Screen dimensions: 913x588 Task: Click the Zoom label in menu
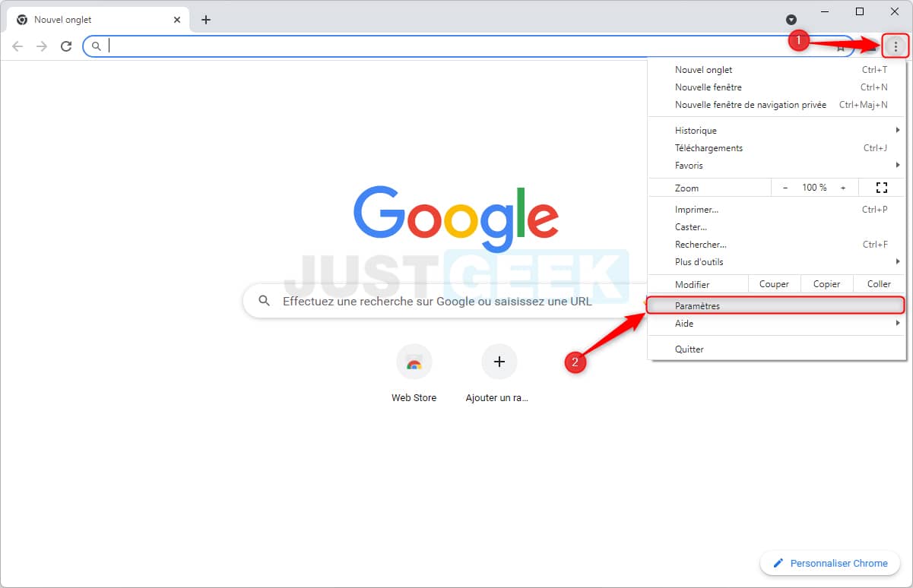coord(686,188)
